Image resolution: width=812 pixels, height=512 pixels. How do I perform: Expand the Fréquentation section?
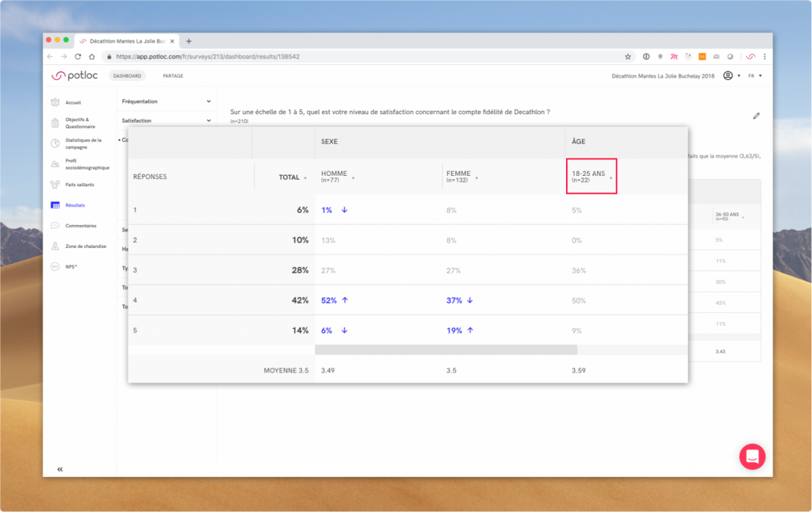click(167, 101)
